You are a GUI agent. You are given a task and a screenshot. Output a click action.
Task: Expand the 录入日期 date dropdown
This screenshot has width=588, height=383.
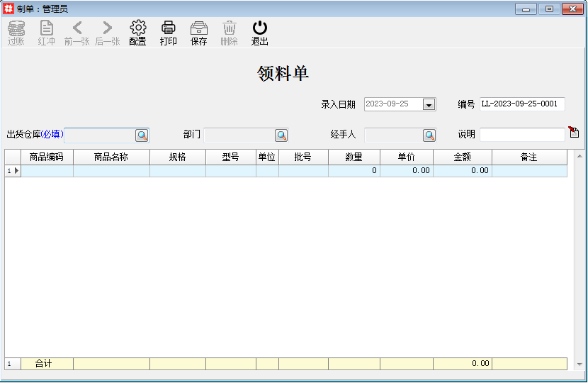click(x=429, y=104)
